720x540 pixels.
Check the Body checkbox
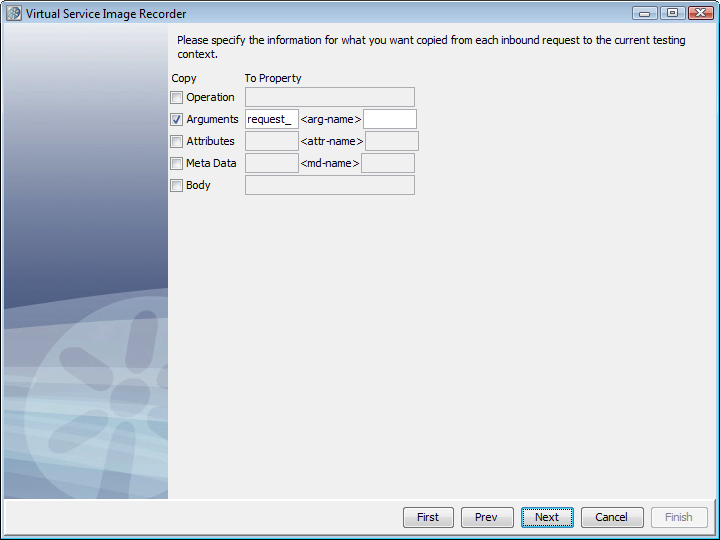tap(176, 186)
